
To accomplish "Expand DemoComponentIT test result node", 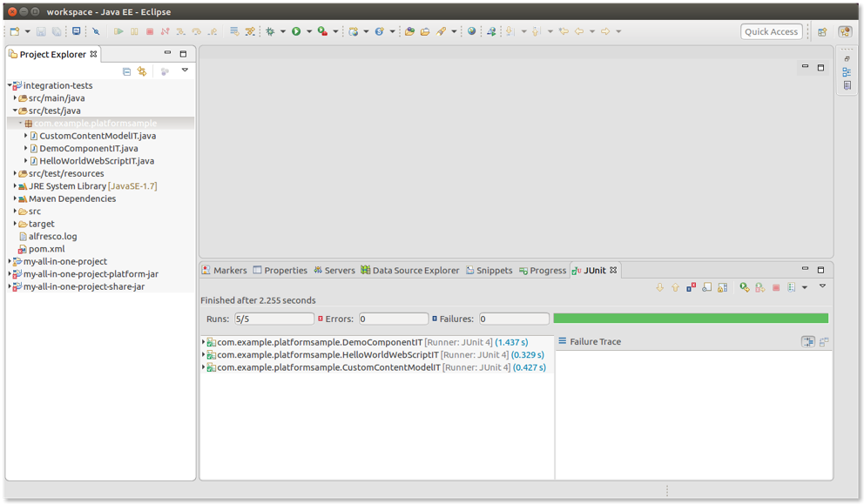I will point(203,343).
